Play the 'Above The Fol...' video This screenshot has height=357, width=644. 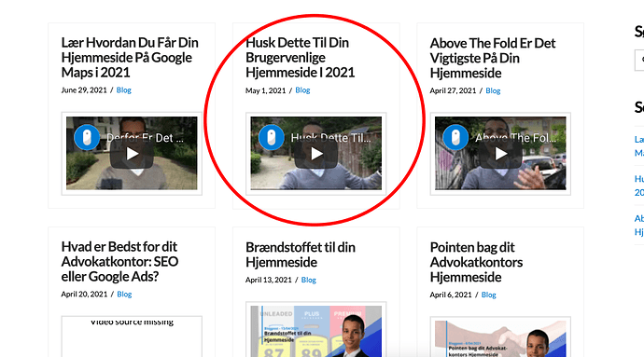coord(500,154)
